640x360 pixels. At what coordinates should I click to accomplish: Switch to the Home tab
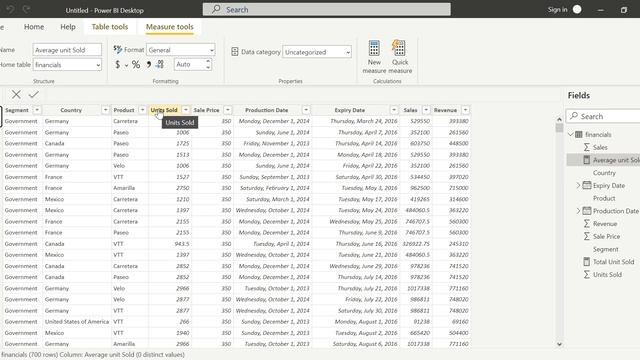34,27
